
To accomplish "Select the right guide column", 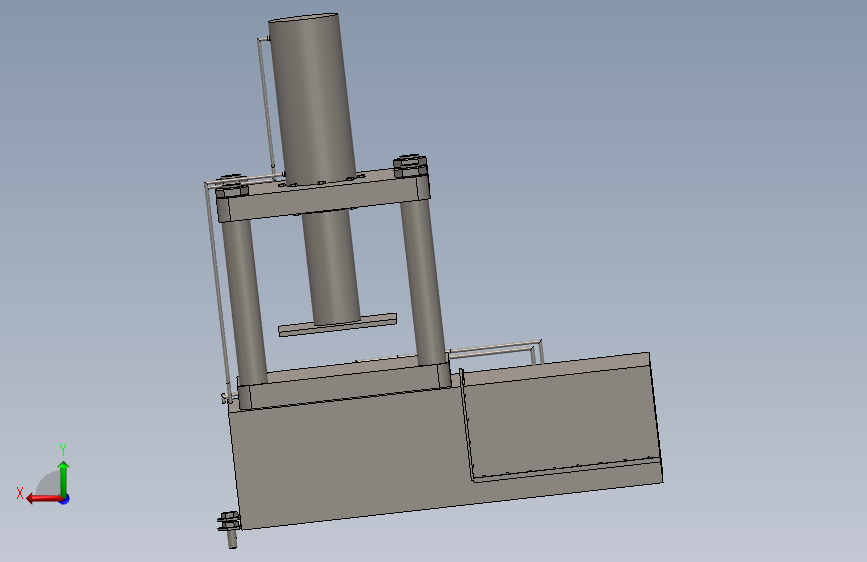I will pos(423,282).
